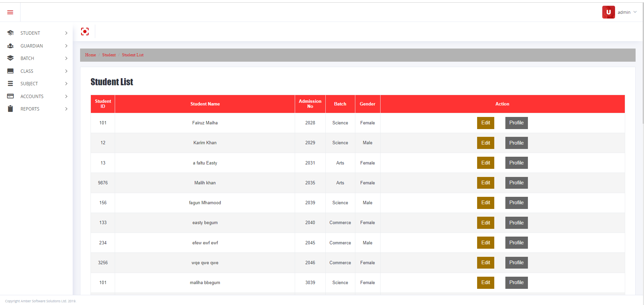Screen dimensions: 644x305
Task: Select the REPORTS menu item
Action: (30, 109)
